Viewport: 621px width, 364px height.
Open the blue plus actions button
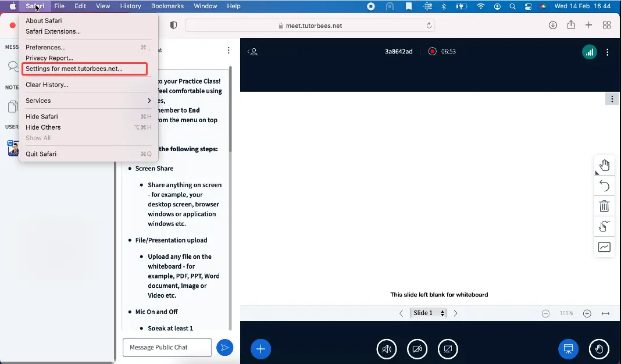click(x=260, y=349)
